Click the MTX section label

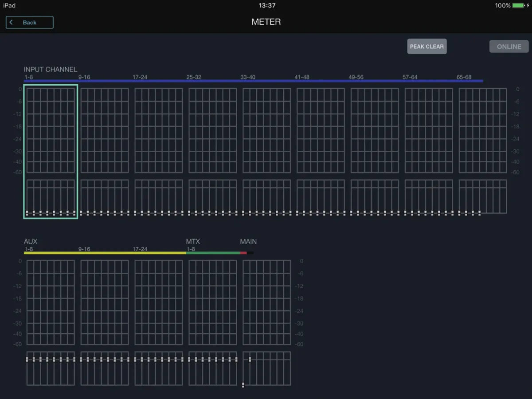click(x=193, y=242)
